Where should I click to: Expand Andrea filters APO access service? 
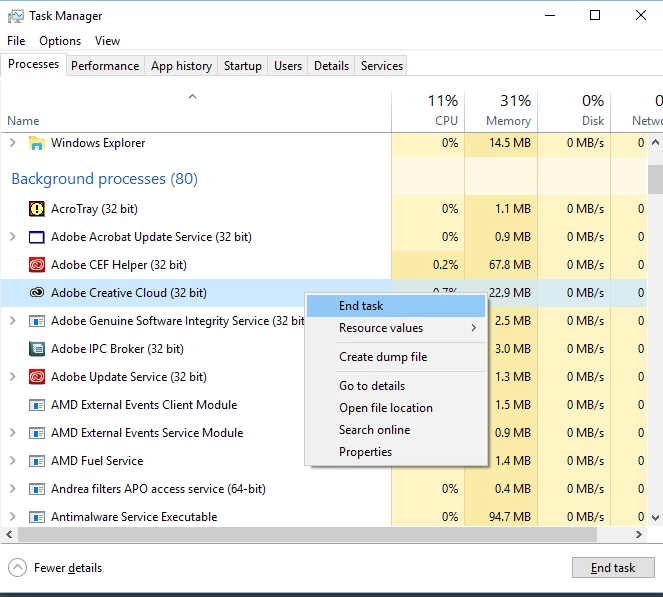[x=13, y=489]
